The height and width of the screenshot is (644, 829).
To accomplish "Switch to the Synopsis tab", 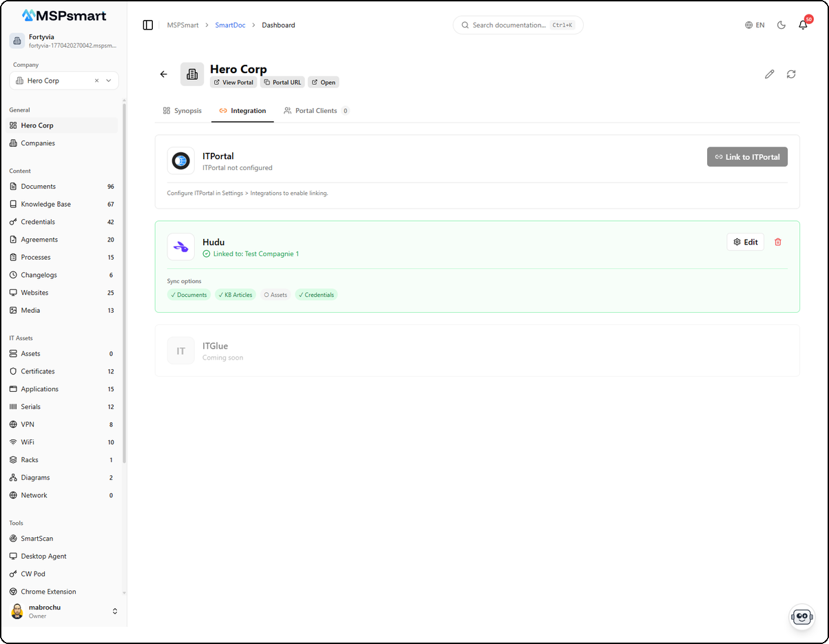I will pos(182,110).
